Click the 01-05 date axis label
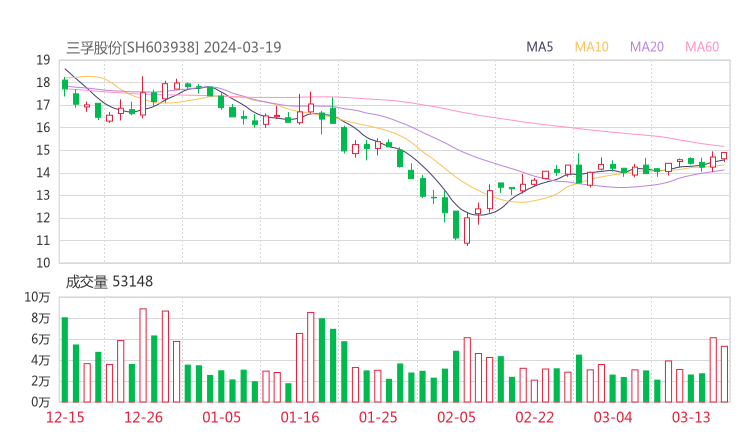This screenshot has width=740, height=440. 221,417
